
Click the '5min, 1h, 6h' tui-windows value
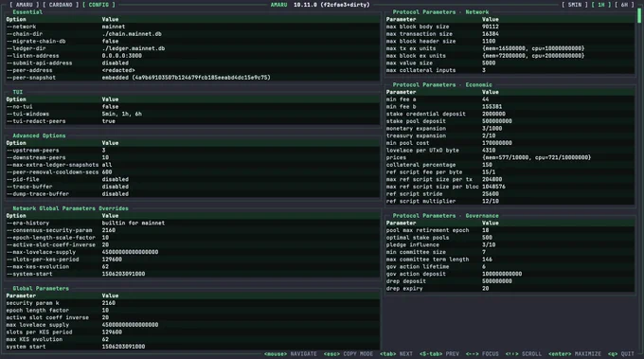[x=122, y=114]
